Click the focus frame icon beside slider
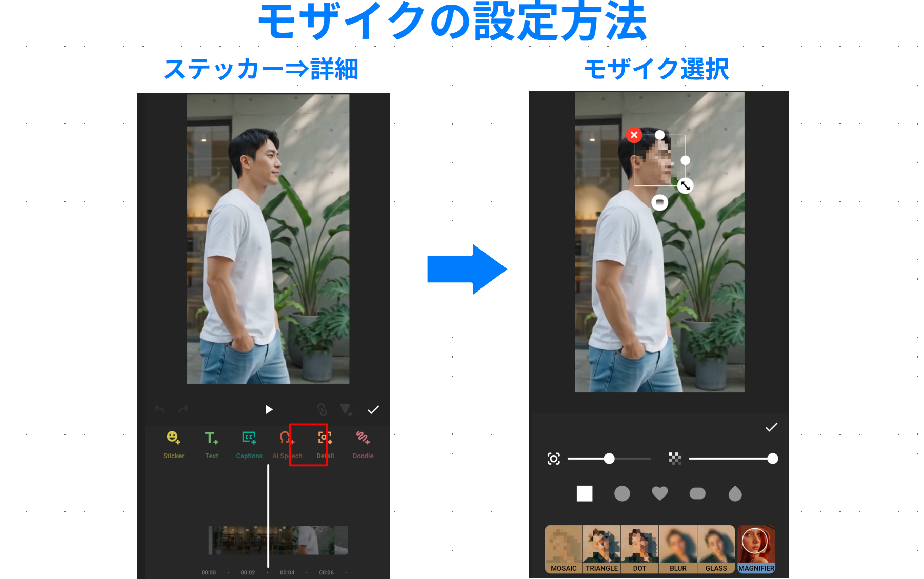Viewport: 924px width, 579px height. 554,459
